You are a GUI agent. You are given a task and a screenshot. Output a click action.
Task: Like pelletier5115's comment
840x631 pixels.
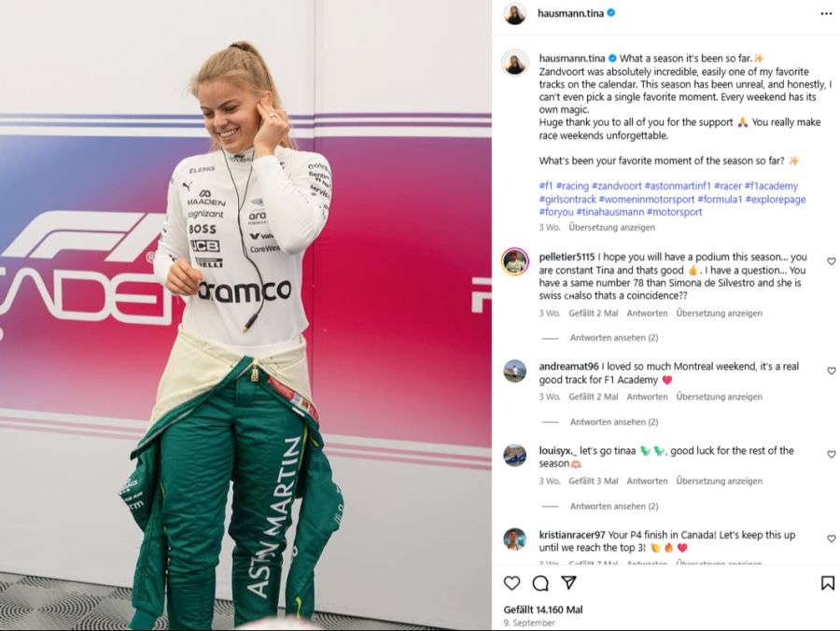pos(831,261)
